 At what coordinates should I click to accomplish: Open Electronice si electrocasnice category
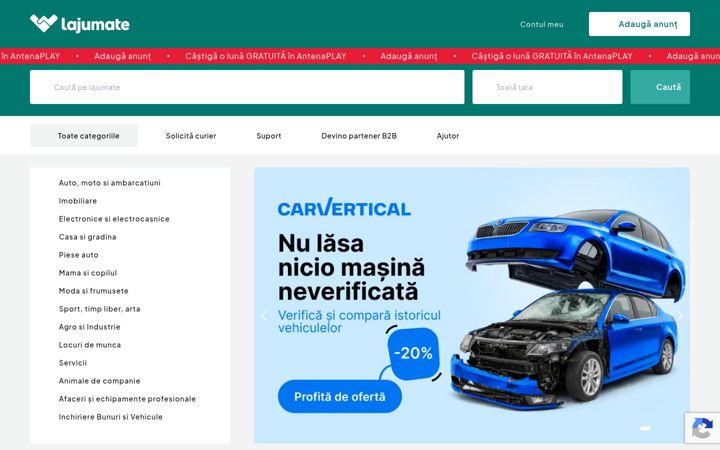pos(114,219)
